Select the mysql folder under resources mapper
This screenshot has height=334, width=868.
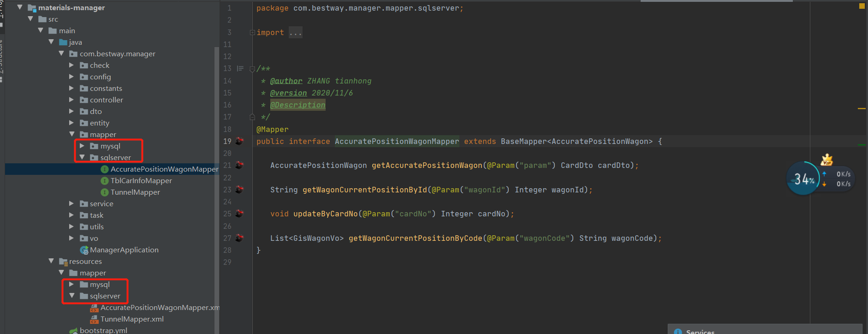(100, 284)
